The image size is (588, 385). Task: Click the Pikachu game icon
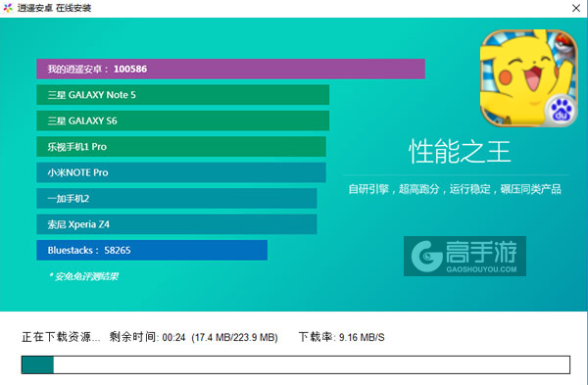tap(529, 78)
